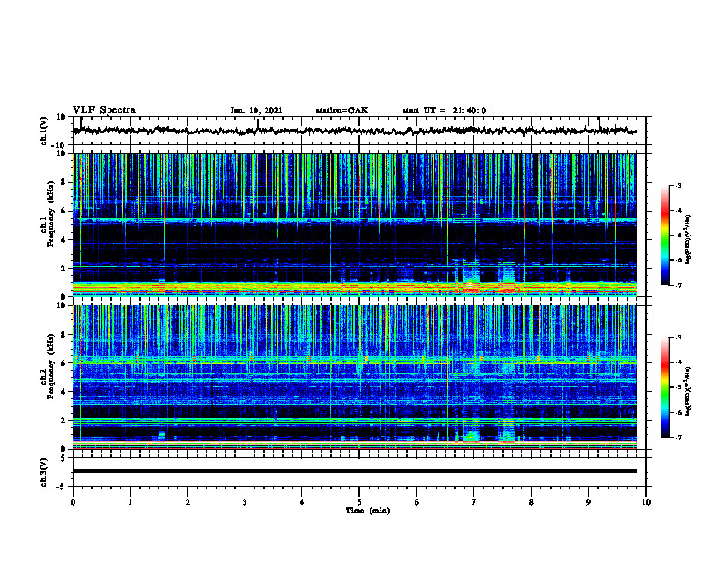Click the ch.1 spectrogram color scale bar

(665, 236)
